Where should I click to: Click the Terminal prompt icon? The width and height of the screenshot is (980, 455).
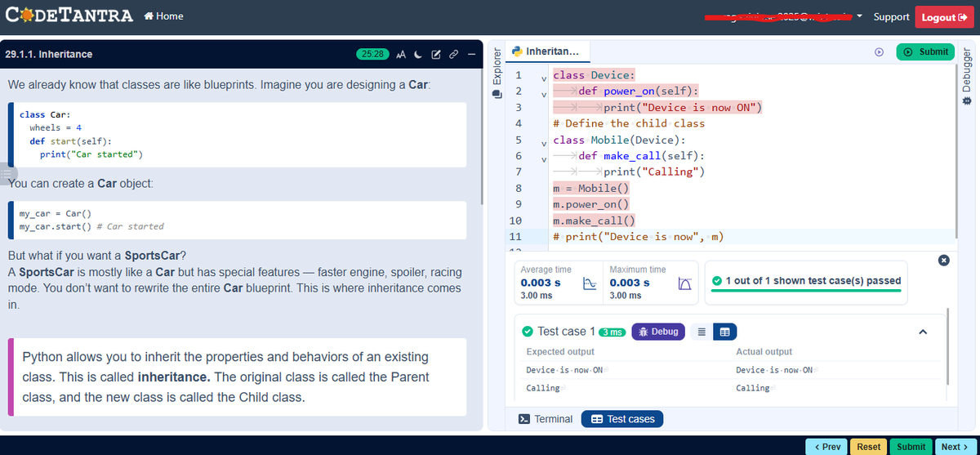tap(525, 419)
